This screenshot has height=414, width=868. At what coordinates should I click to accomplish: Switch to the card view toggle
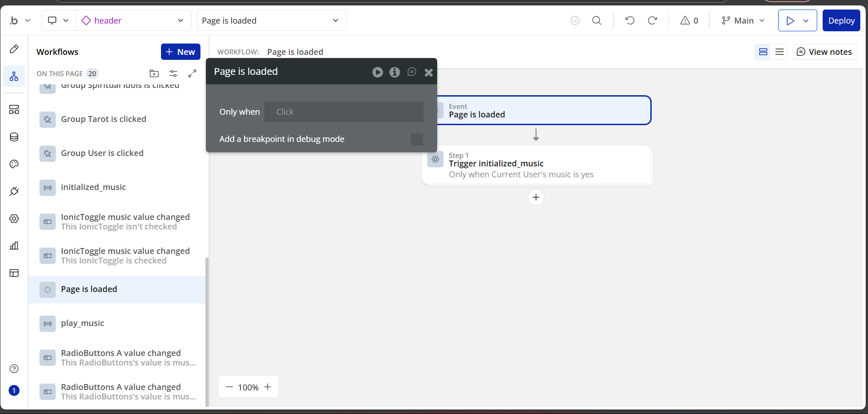pyautogui.click(x=763, y=52)
